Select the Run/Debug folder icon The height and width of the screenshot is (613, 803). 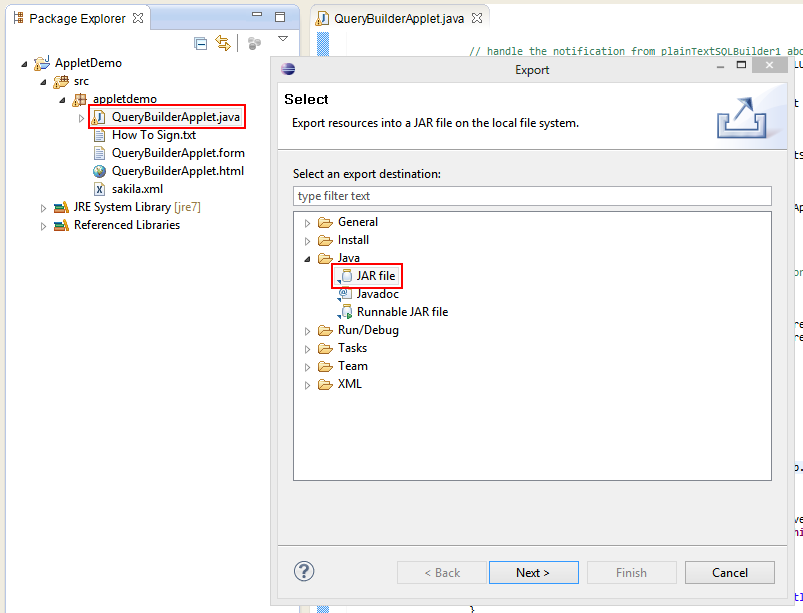(x=325, y=330)
